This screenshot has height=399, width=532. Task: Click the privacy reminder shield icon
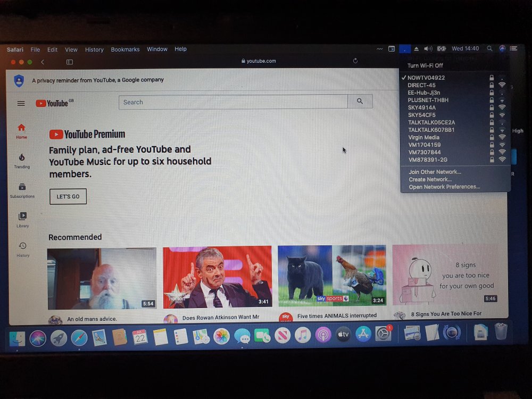[x=19, y=81]
